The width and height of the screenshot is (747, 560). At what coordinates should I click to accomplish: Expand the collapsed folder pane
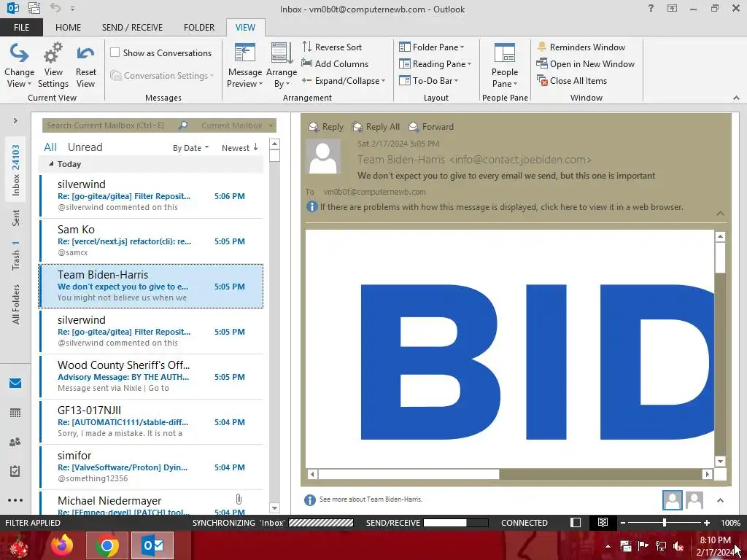(x=15, y=120)
